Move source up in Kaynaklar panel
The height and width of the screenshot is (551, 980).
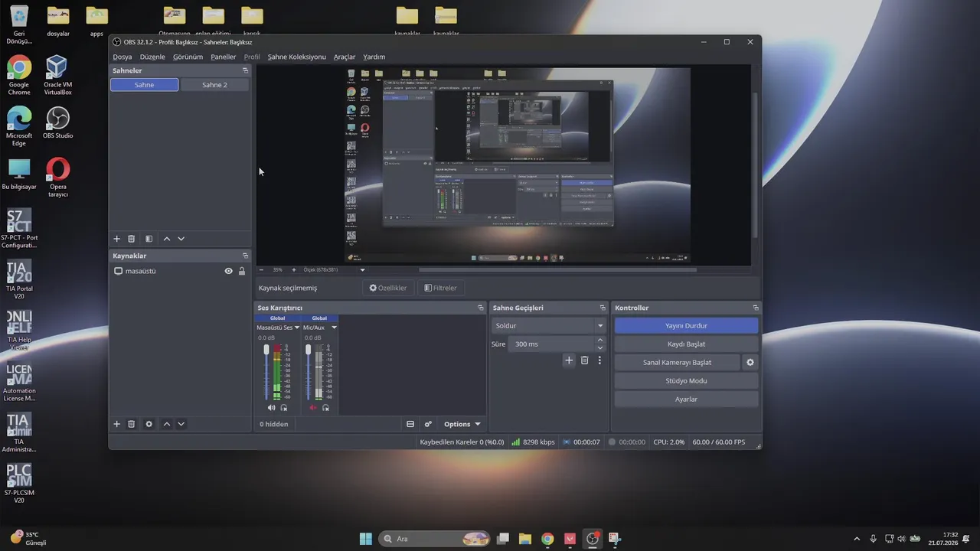[167, 424]
